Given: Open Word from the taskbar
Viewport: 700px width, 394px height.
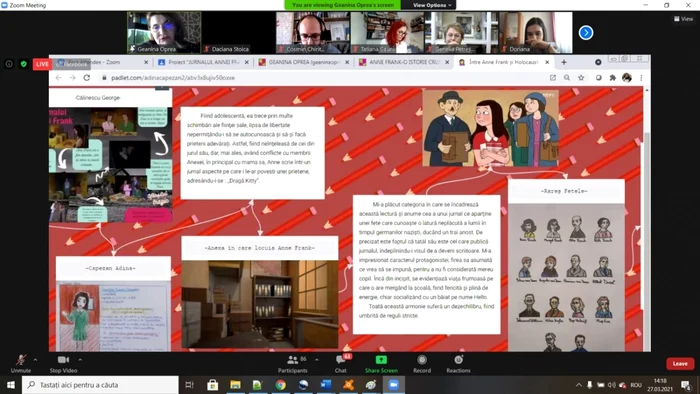Looking at the screenshot, I should click(x=326, y=385).
